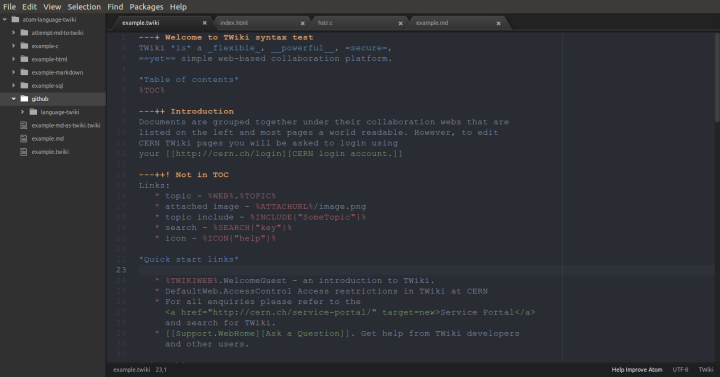The image size is (720, 377).
Task: Open the File menu
Action: pyautogui.click(x=10, y=7)
